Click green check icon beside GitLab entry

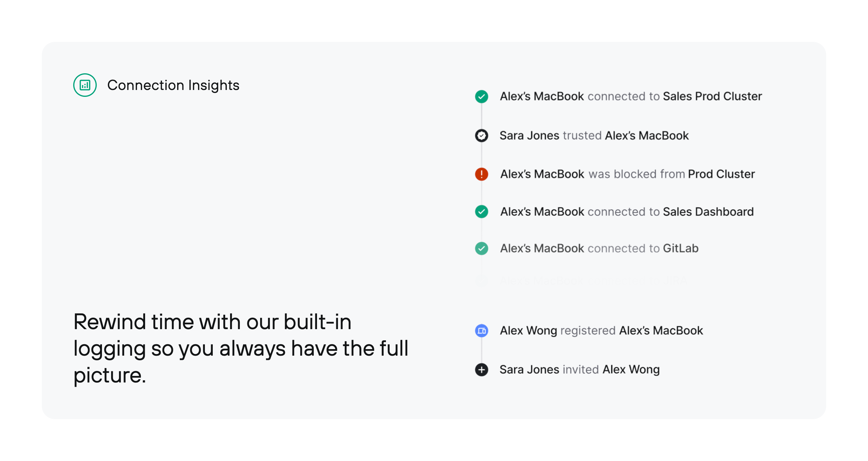tap(481, 249)
